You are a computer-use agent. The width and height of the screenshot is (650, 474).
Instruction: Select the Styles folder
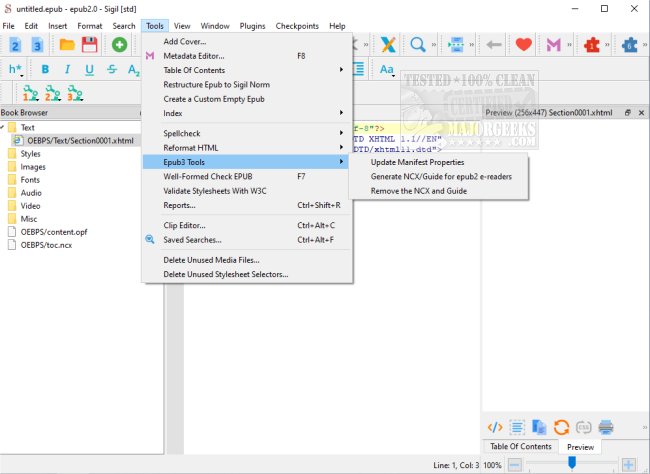click(30, 153)
